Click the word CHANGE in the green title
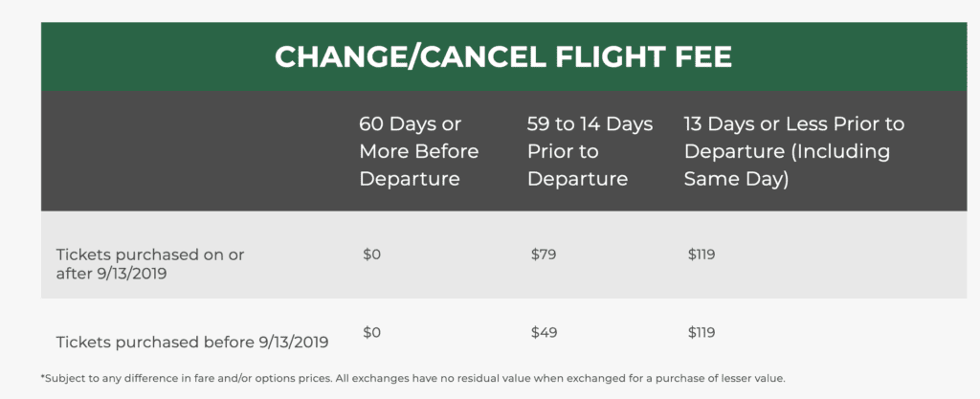Image resolution: width=980 pixels, height=399 pixels. tap(330, 57)
